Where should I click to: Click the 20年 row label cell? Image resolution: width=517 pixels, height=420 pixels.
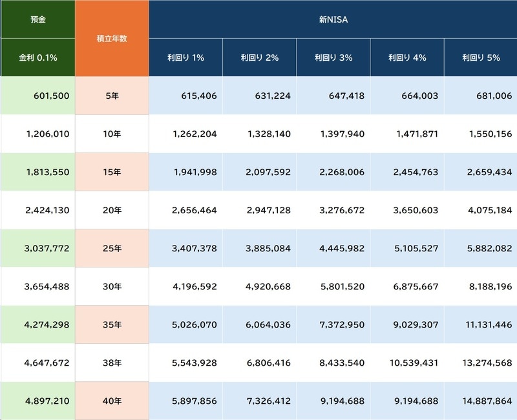click(112, 210)
